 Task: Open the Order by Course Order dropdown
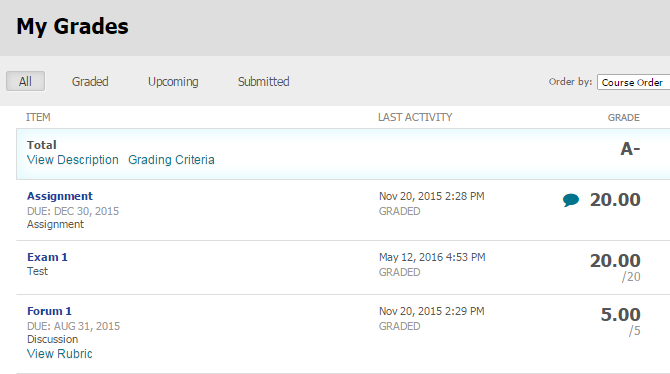tap(634, 82)
